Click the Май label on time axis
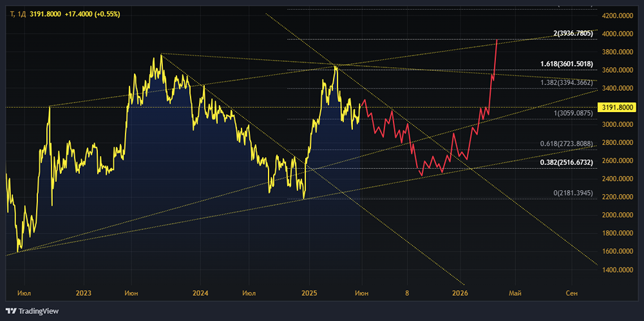The width and height of the screenshot is (644, 321). click(515, 293)
